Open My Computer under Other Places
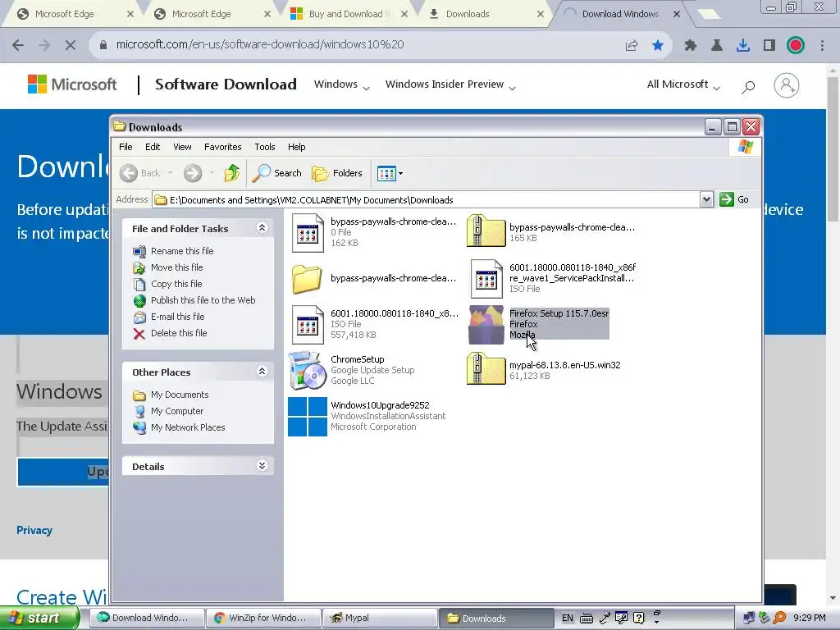The height and width of the screenshot is (630, 840). pyautogui.click(x=167, y=411)
